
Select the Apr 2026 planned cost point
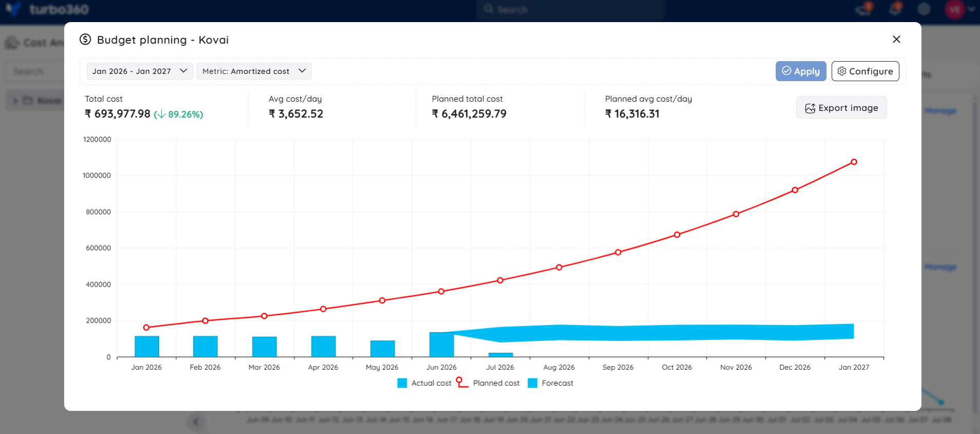click(323, 309)
